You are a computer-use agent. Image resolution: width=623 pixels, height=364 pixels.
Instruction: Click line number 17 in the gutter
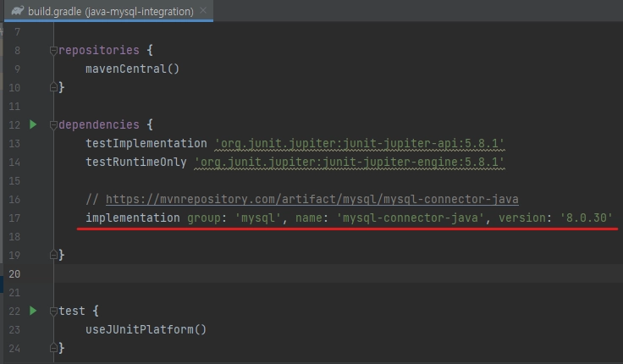pyautogui.click(x=14, y=218)
